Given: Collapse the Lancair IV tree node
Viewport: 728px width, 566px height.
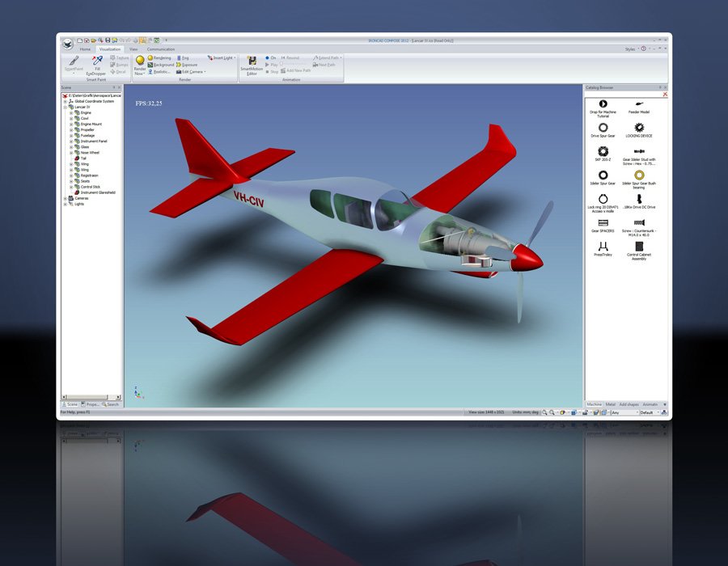Looking at the screenshot, I should click(65, 107).
